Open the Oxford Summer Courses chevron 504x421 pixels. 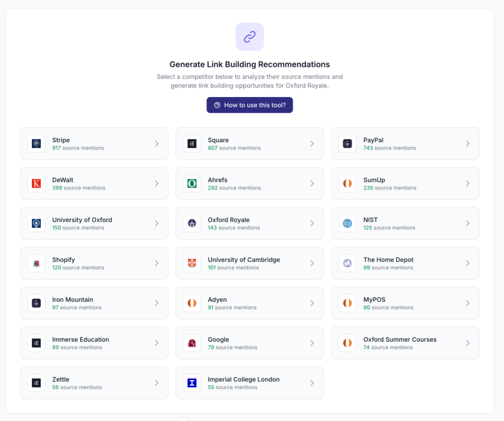tap(468, 343)
